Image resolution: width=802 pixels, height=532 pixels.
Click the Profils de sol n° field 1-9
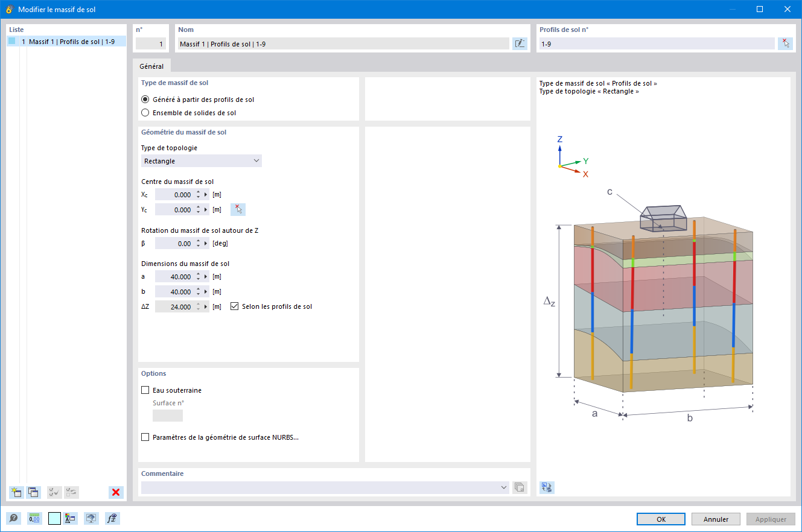click(657, 43)
